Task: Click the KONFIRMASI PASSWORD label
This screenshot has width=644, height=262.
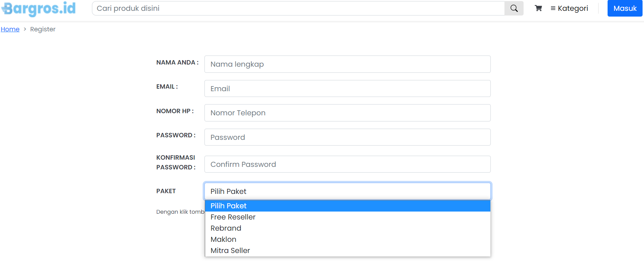Action: tap(176, 162)
